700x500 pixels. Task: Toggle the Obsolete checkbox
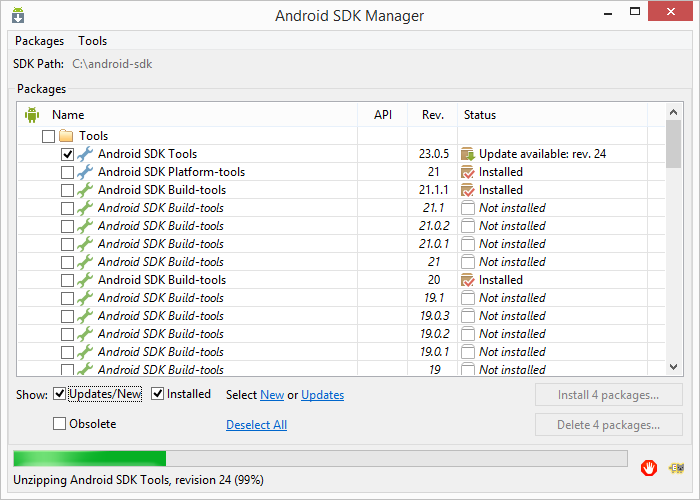point(59,423)
